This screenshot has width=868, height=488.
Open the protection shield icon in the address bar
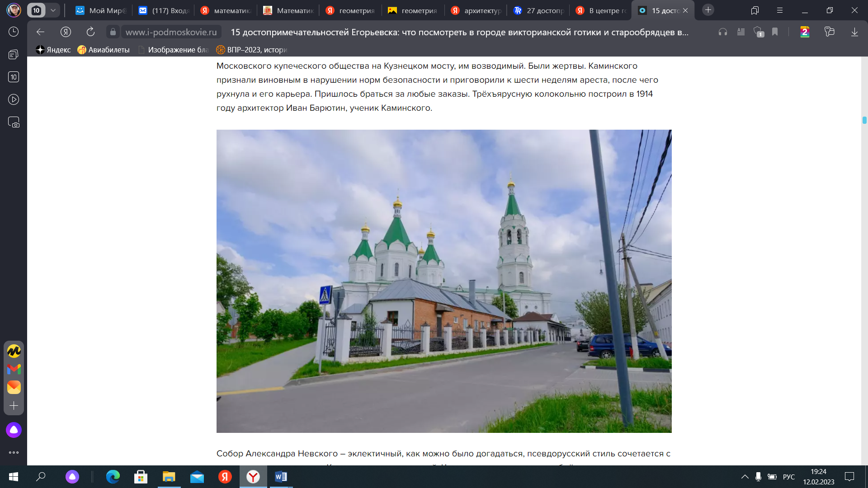click(759, 32)
